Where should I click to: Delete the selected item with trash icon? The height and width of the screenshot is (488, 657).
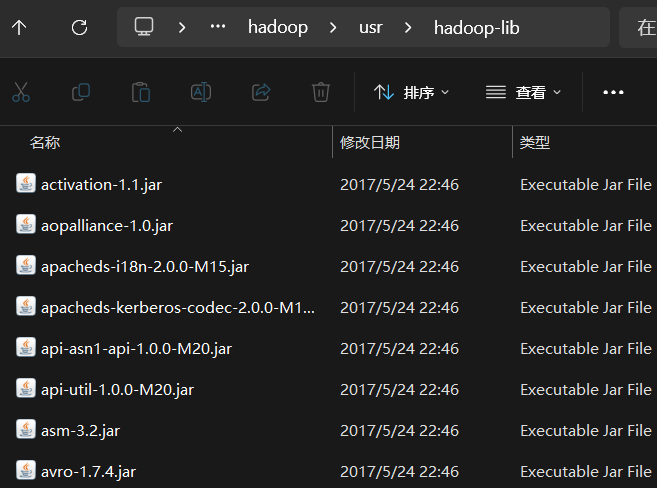click(321, 92)
